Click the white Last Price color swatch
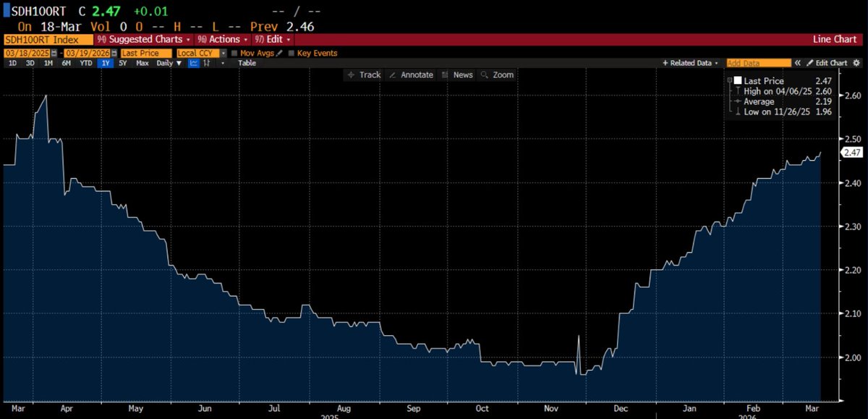This screenshot has height=419, width=868. point(737,81)
